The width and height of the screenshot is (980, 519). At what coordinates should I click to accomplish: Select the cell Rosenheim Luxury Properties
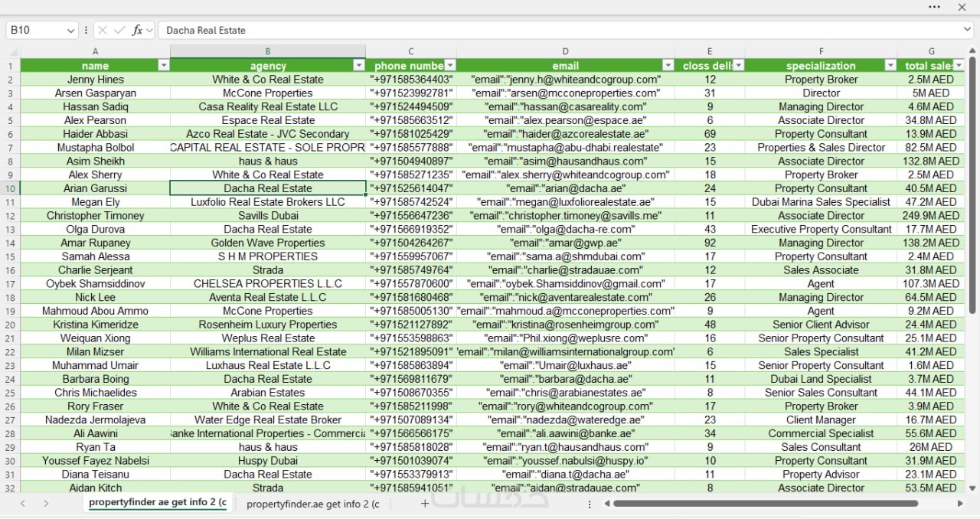268,325
